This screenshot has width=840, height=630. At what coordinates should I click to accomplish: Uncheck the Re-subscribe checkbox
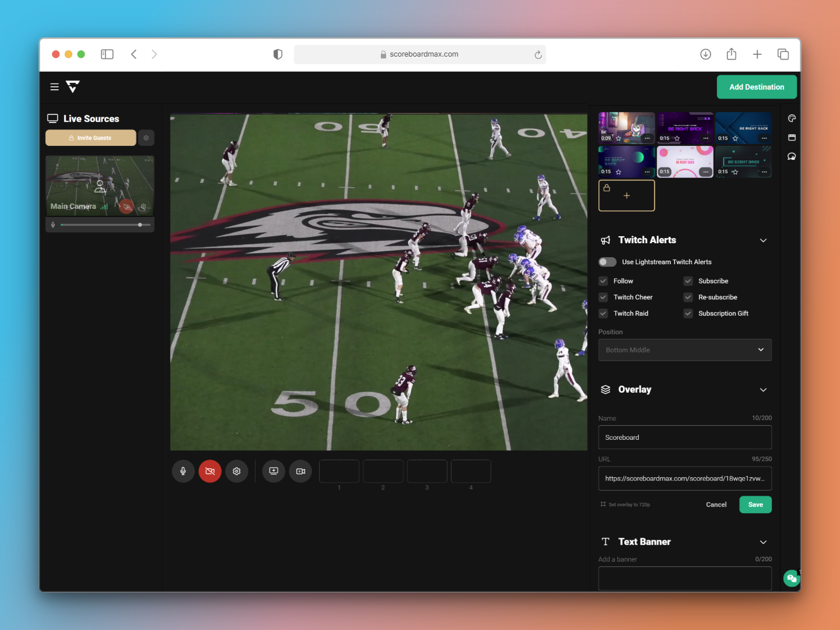pyautogui.click(x=688, y=297)
